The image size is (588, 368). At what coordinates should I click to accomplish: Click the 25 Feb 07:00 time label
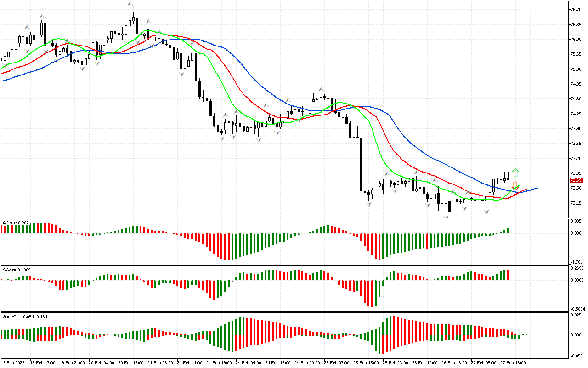click(x=337, y=362)
